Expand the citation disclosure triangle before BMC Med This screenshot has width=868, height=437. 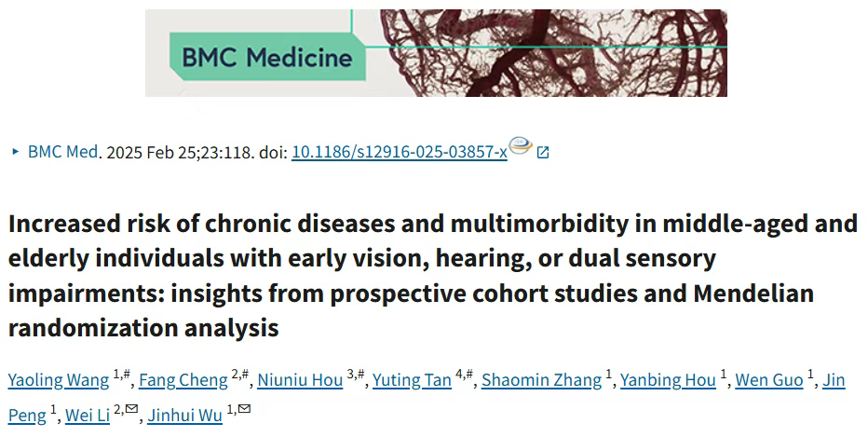[16, 151]
